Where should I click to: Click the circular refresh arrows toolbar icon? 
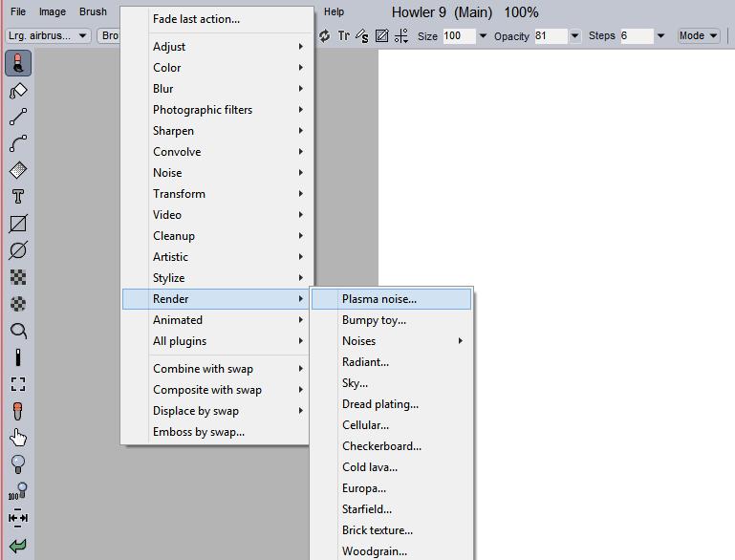[x=325, y=36]
